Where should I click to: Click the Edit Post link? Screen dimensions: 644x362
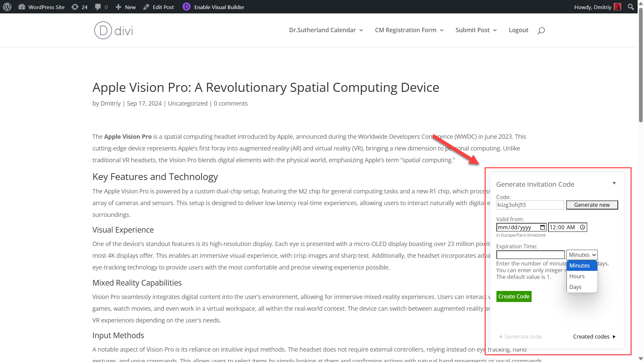159,7
